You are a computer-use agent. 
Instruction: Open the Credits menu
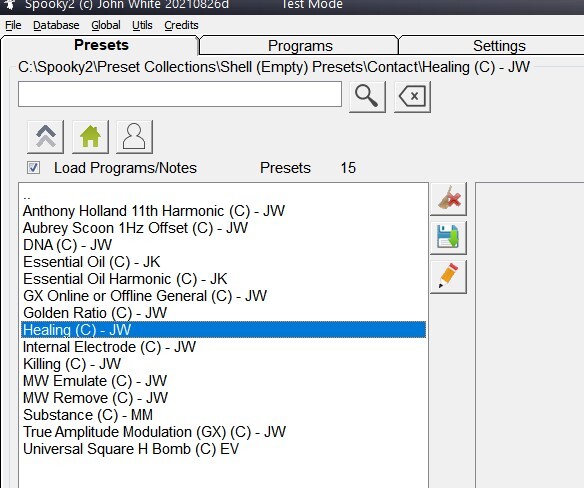(x=181, y=25)
